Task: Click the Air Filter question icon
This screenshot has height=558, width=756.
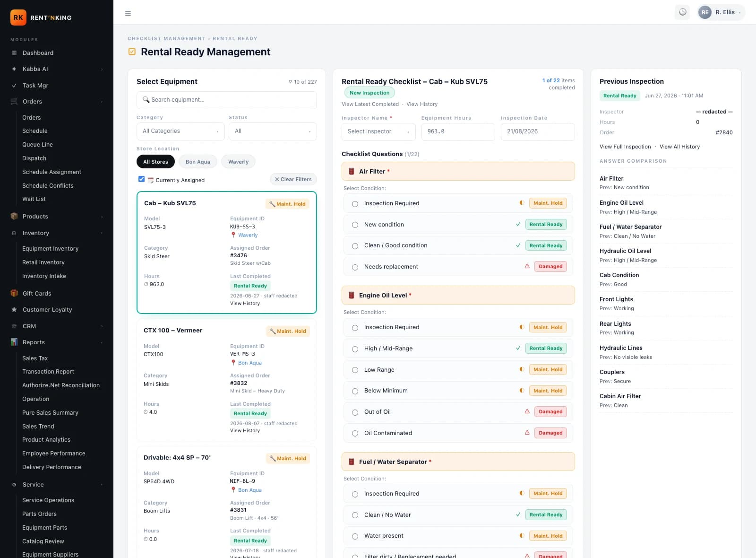Action: coord(352,171)
